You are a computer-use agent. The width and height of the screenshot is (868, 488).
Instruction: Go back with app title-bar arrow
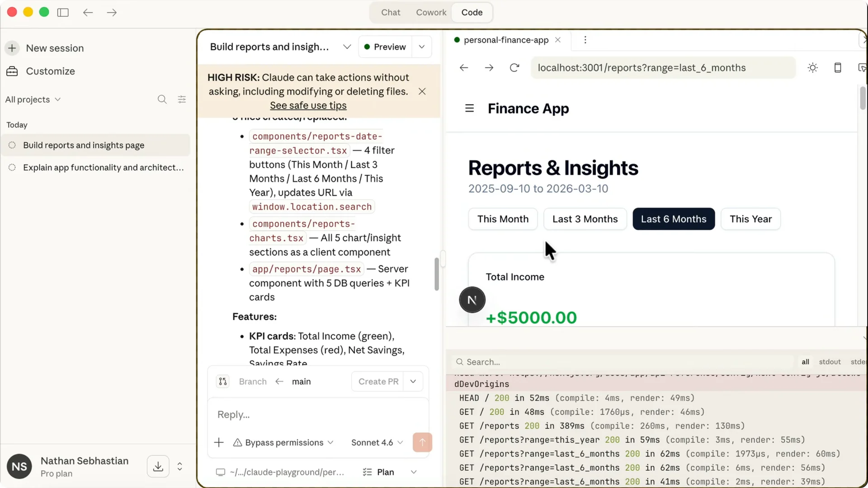88,13
